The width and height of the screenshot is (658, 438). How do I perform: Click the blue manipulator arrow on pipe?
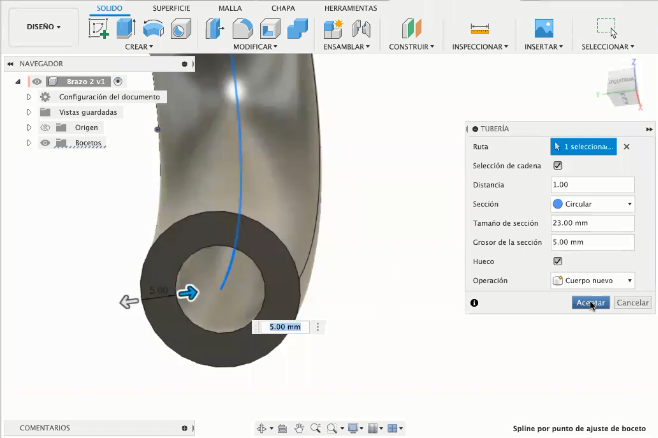click(x=188, y=293)
